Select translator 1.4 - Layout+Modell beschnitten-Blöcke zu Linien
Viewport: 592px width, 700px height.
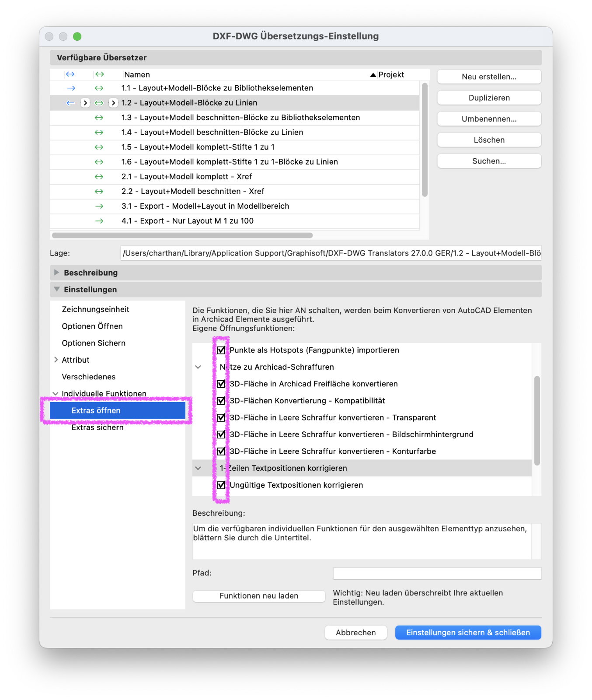234,132
